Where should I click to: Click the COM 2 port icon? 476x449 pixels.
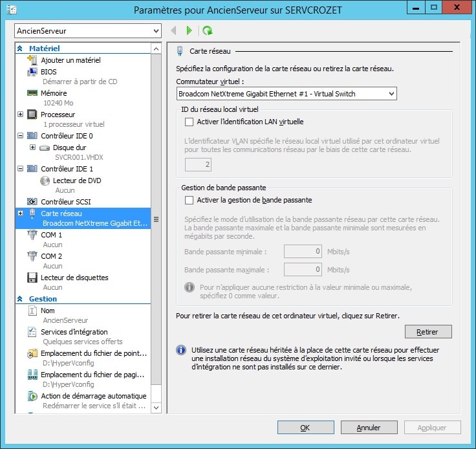coord(32,256)
